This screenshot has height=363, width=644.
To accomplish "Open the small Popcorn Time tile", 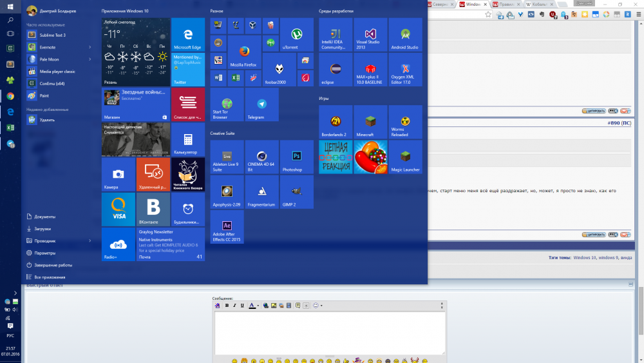I will [x=270, y=26].
